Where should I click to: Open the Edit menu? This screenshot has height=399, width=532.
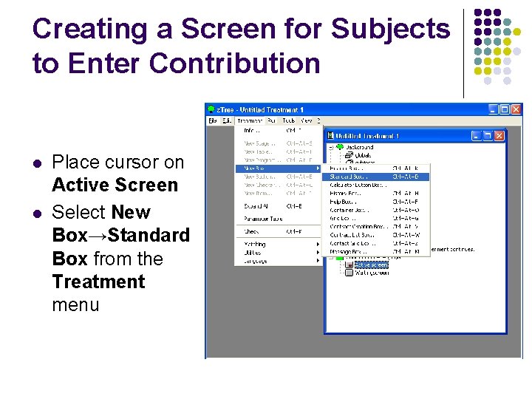[227, 120]
